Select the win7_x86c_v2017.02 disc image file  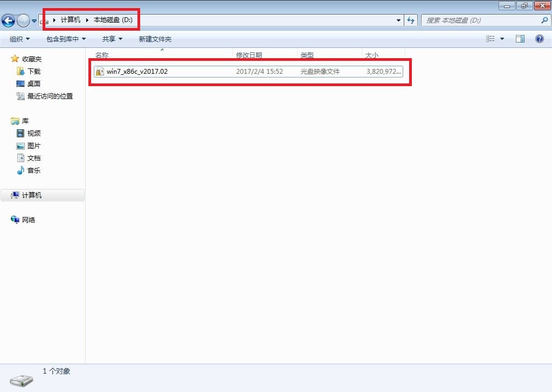(x=137, y=71)
